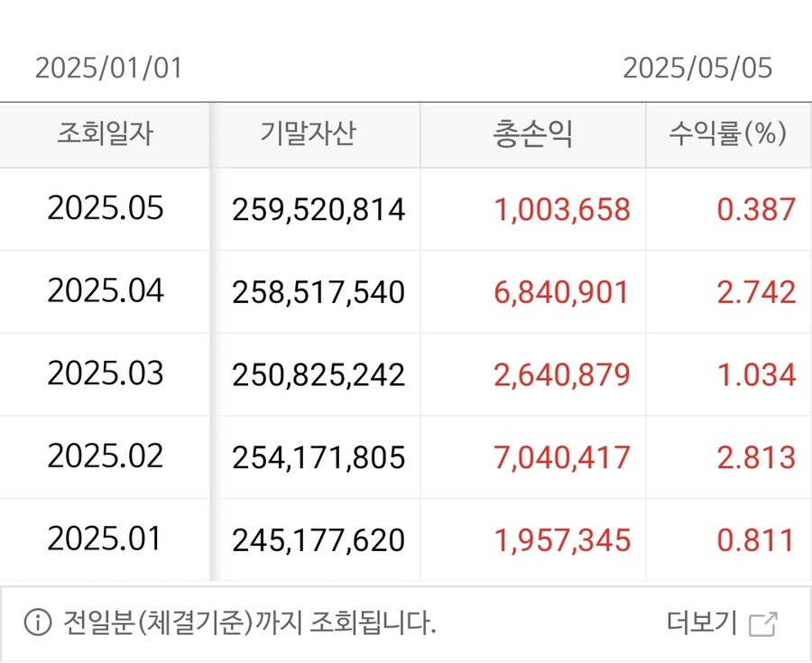
Task: Select the 2025.02 row date
Action: [x=106, y=456]
